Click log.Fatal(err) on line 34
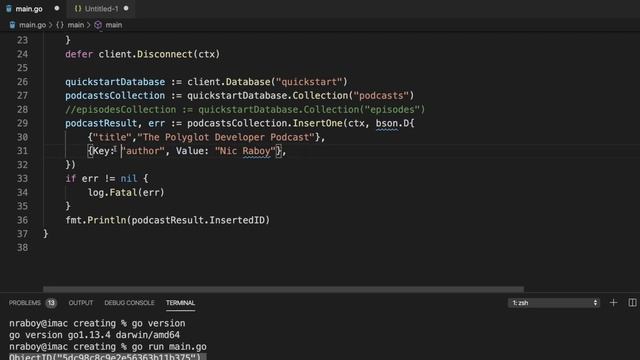640x360 pixels. point(126,192)
